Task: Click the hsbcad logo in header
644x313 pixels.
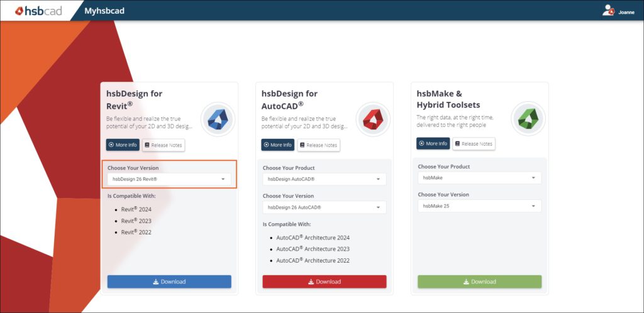Action: pyautogui.click(x=38, y=11)
